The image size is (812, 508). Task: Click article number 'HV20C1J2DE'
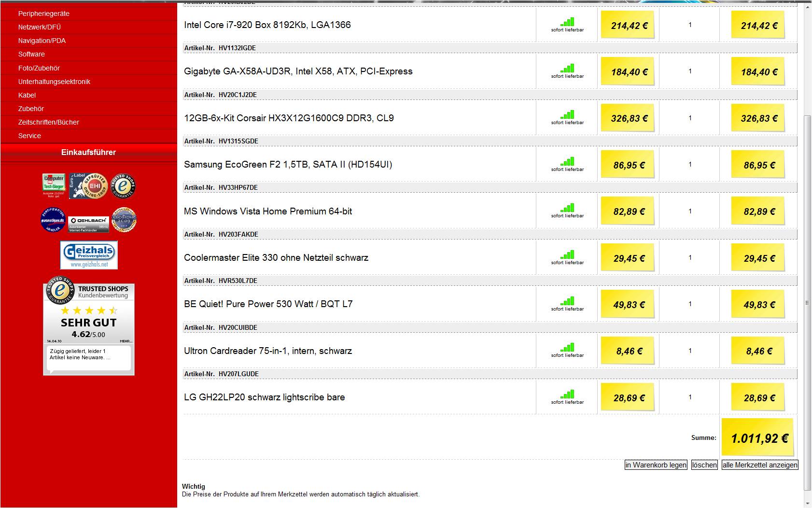238,95
